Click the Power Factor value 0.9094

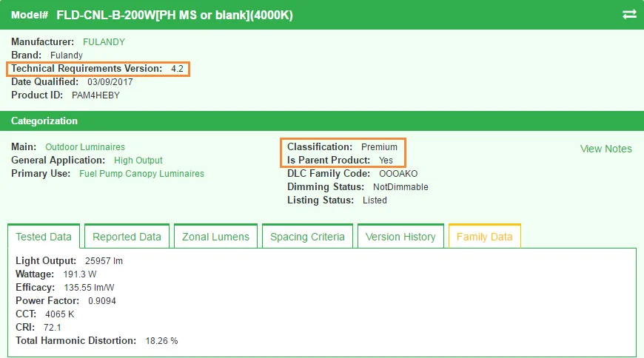coord(102,301)
